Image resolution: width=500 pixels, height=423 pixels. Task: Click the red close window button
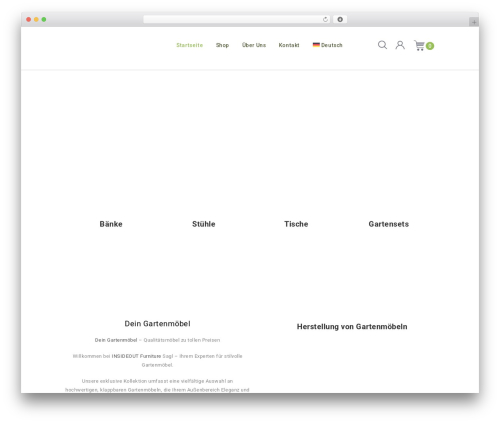[x=29, y=19]
